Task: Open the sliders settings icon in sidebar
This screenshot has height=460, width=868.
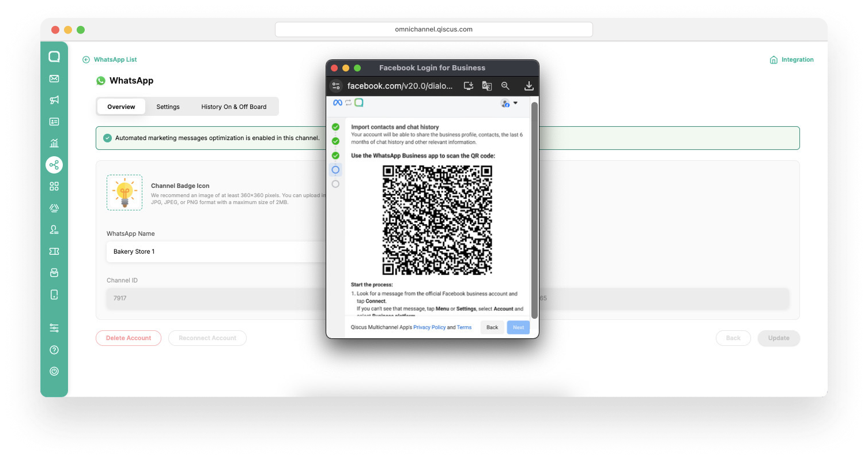Action: (x=54, y=328)
